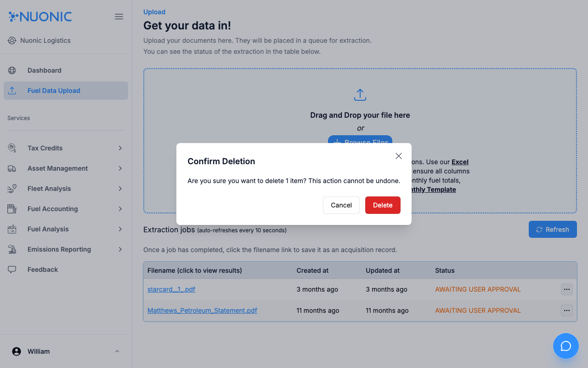Confirm with the red Delete button
Screen dimensions: 588x368
[383, 205]
